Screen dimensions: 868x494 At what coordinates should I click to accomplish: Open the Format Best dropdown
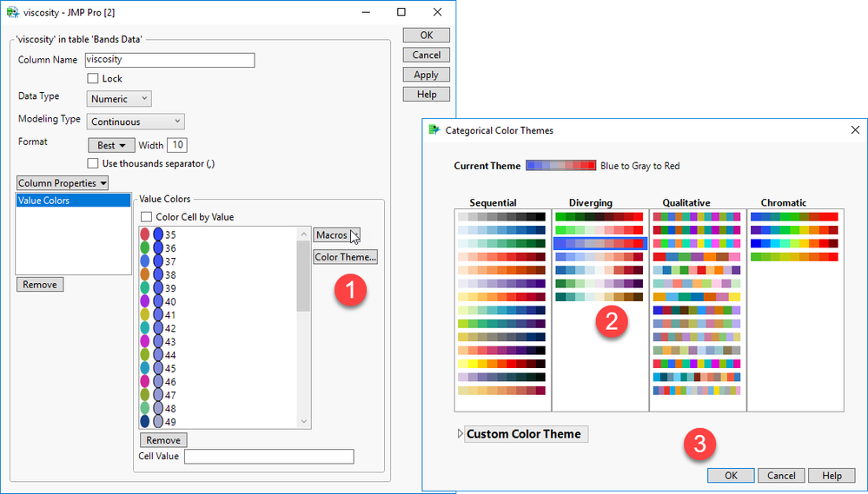click(x=111, y=145)
